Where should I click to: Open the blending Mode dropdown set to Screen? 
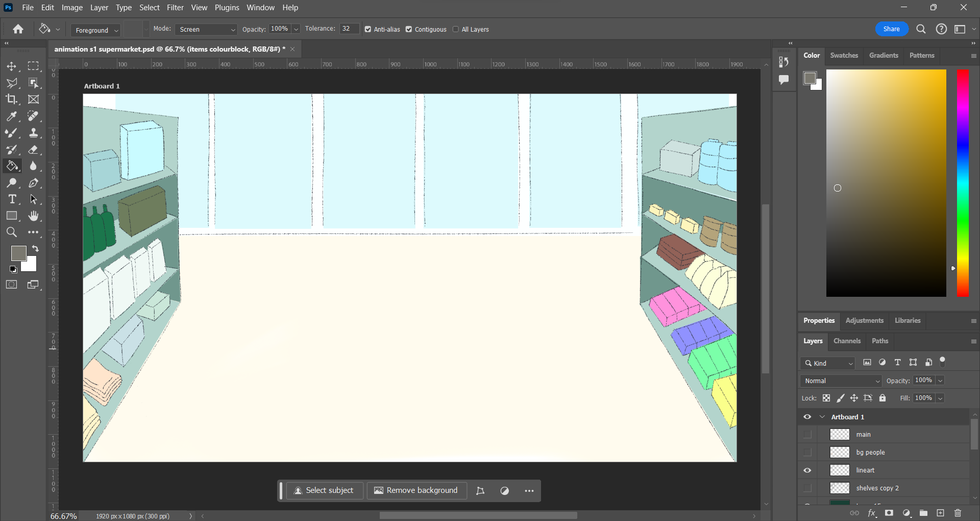206,30
